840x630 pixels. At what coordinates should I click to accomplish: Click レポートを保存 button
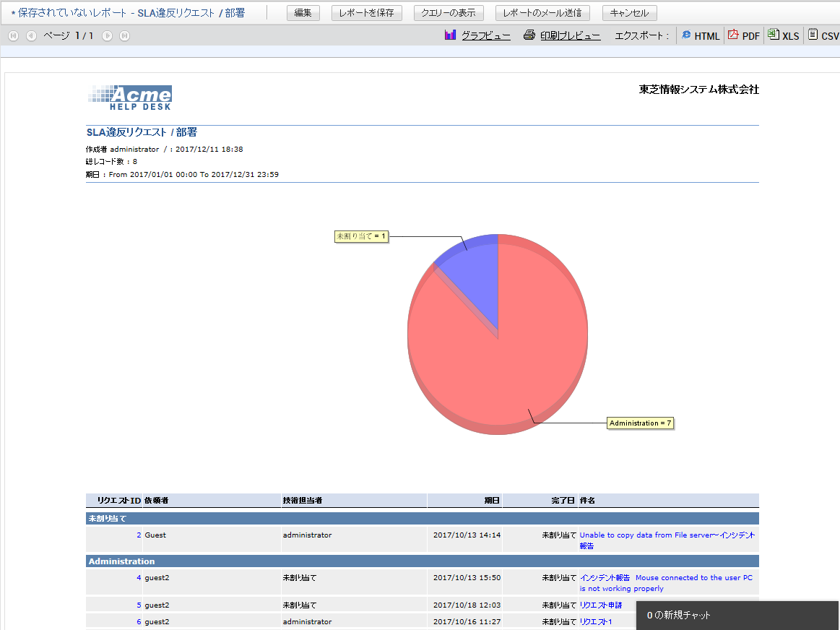pyautogui.click(x=366, y=13)
